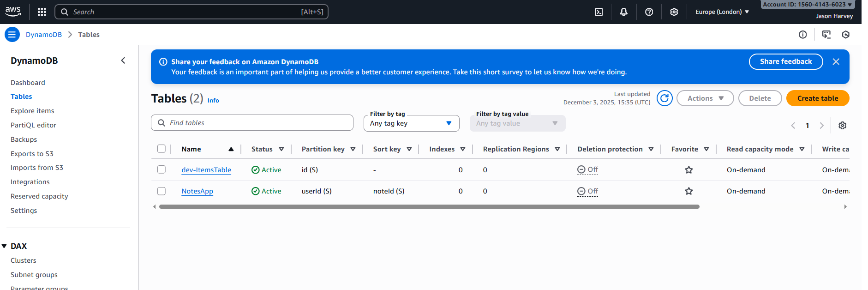The height and width of the screenshot is (290, 868).
Task: Toggle the blue hamburger navigation menu
Action: click(x=12, y=35)
